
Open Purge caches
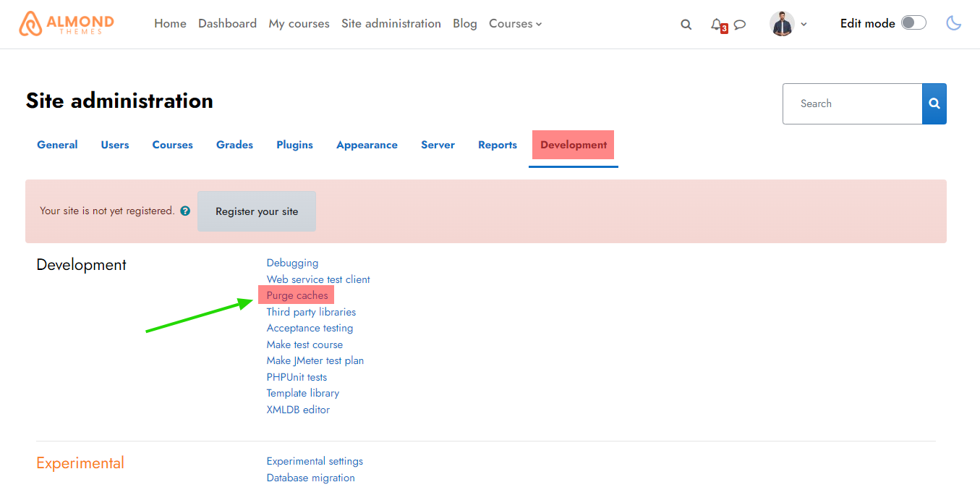point(296,295)
